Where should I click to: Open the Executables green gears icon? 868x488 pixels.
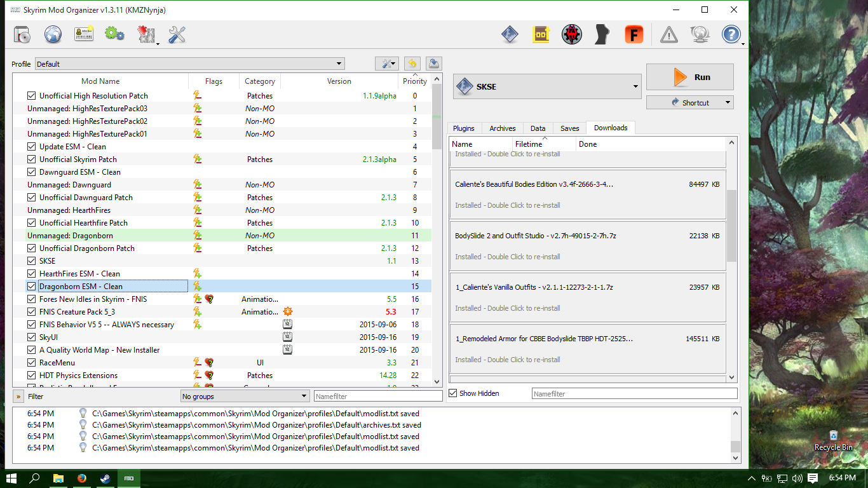pos(114,34)
